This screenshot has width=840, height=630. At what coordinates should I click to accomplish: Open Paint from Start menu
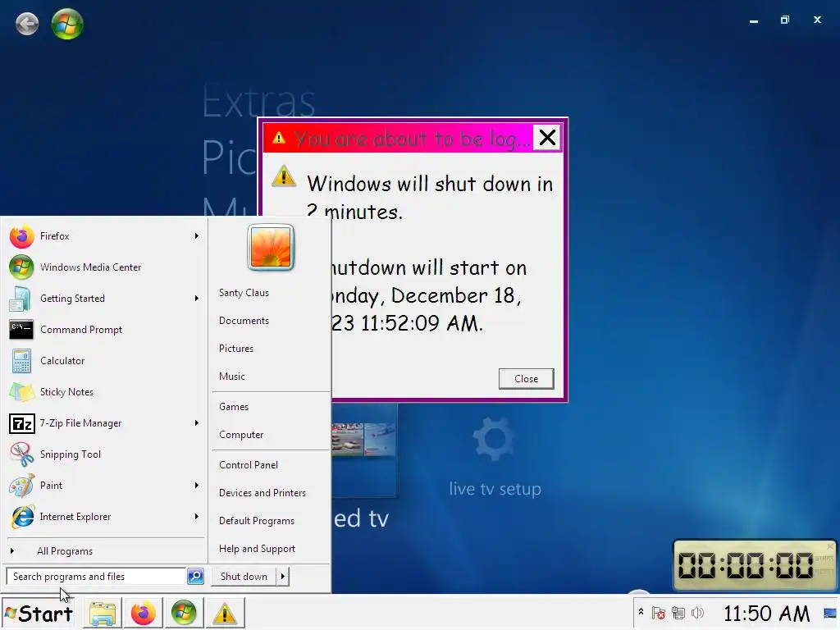point(104,486)
